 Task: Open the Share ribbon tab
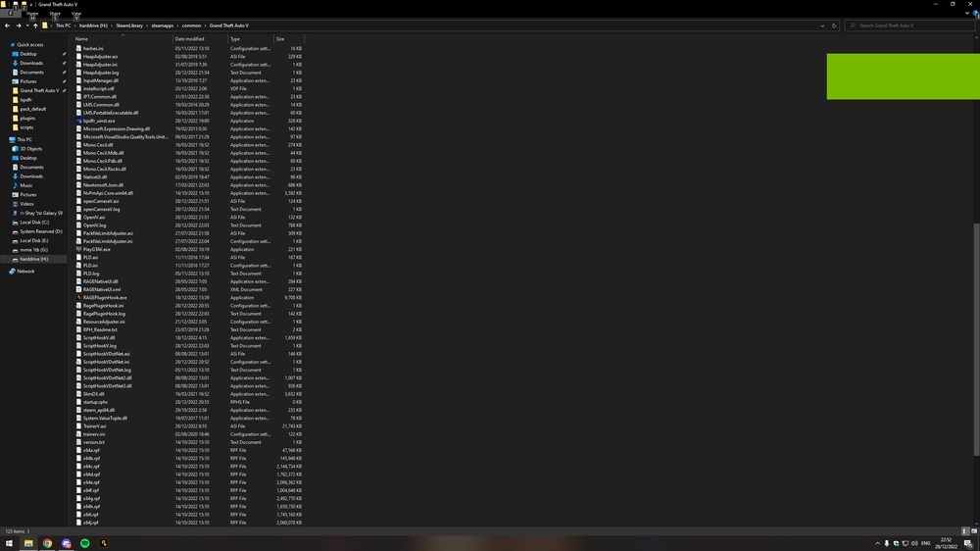(55, 13)
